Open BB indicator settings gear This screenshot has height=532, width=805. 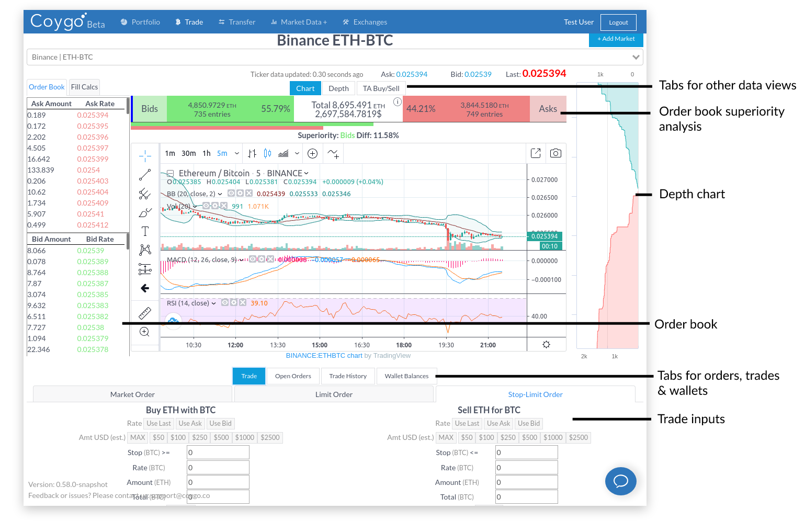(x=240, y=193)
